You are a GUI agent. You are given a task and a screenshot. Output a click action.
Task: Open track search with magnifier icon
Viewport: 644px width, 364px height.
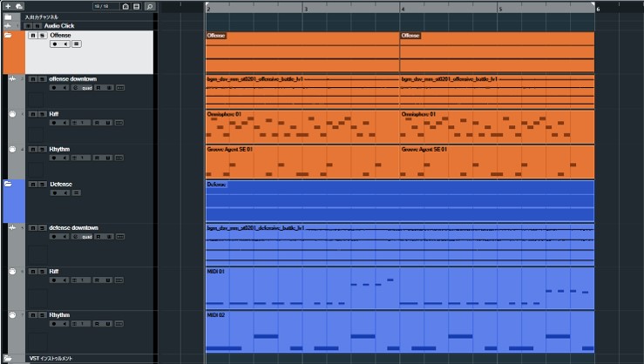click(149, 6)
